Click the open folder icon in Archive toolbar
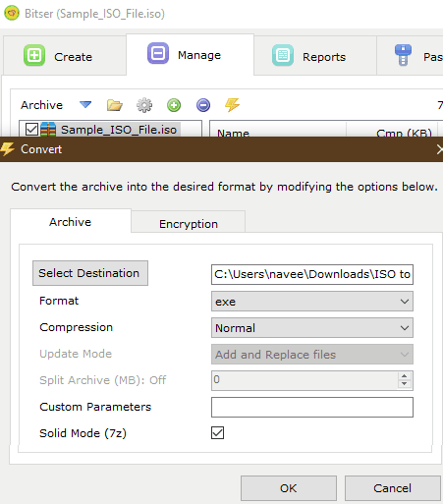 point(115,105)
